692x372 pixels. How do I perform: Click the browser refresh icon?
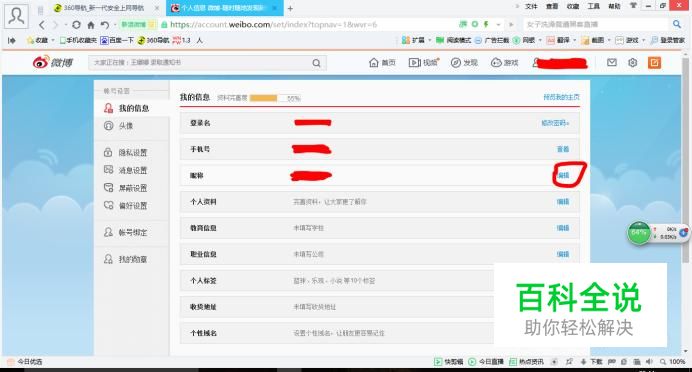tap(76, 25)
